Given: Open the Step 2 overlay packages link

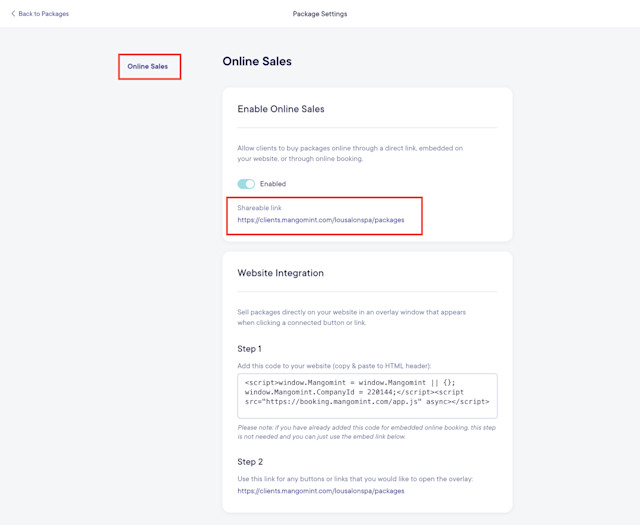Looking at the screenshot, I should pos(321,491).
